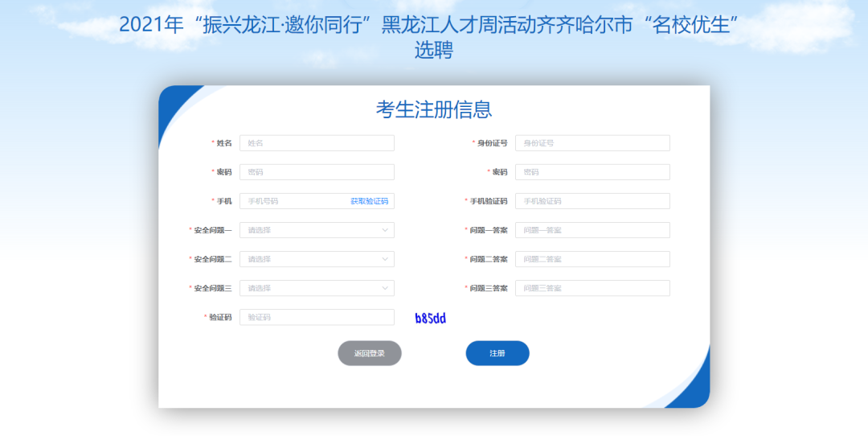Click the 获取验证码 link
Image resolution: width=868 pixels, height=436 pixels.
pyautogui.click(x=369, y=201)
